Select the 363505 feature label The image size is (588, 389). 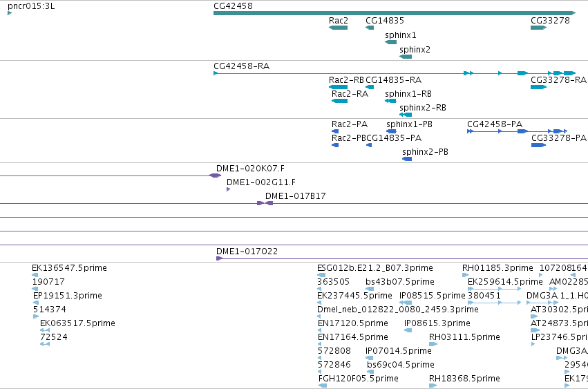point(333,282)
